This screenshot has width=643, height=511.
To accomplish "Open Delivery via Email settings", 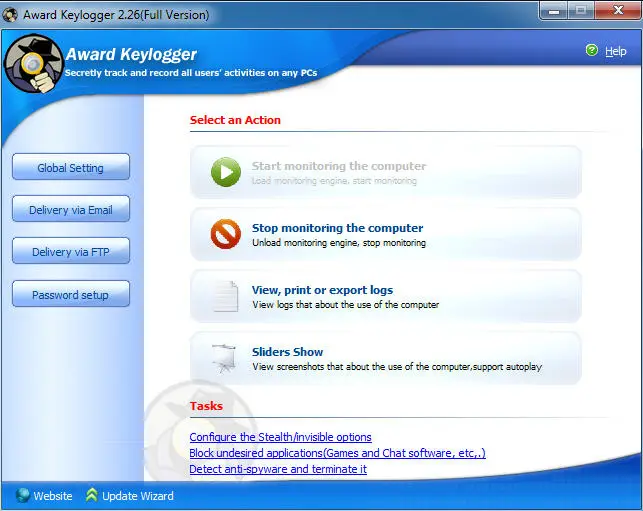I will pos(71,209).
